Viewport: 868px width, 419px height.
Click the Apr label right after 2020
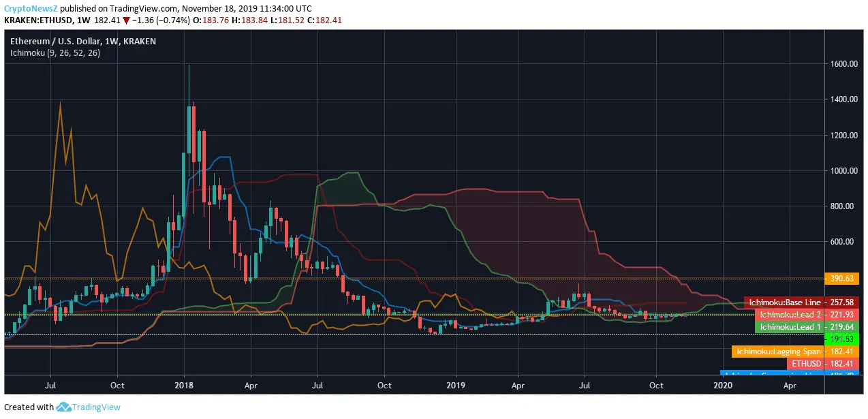point(789,385)
